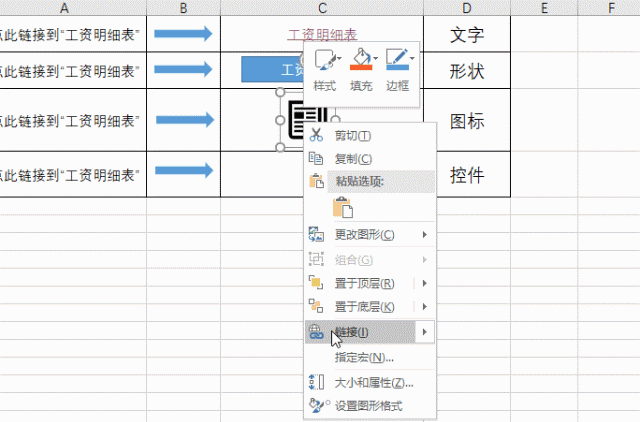Click the orange fill color bar under 填充

[x=361, y=67]
